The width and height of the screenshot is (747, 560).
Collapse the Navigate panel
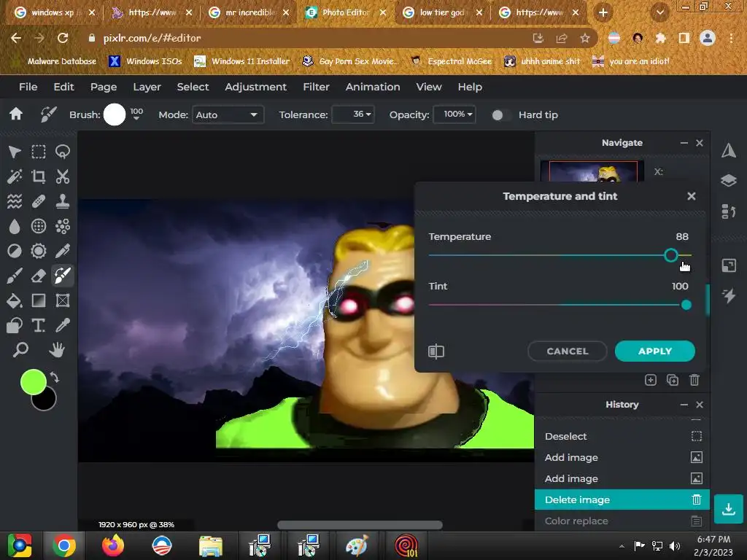coord(684,143)
